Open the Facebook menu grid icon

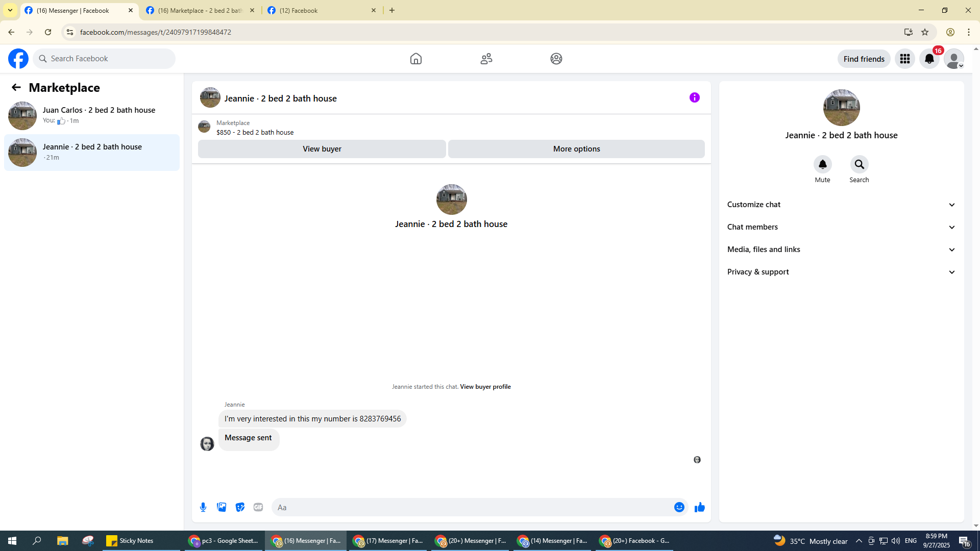(904, 59)
